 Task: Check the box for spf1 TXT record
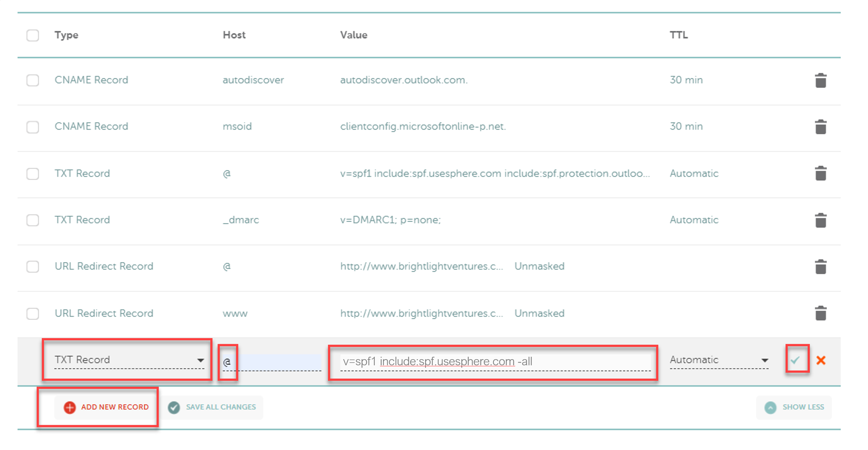click(x=33, y=174)
